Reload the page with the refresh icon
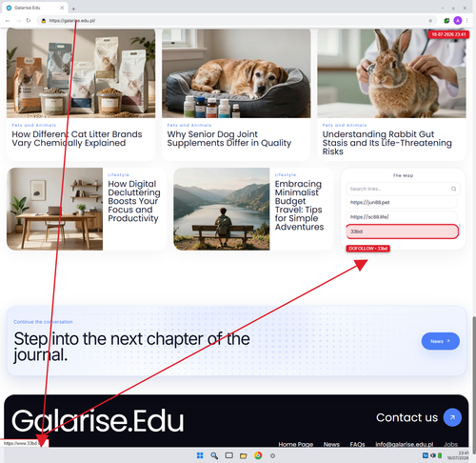 pos(29,21)
